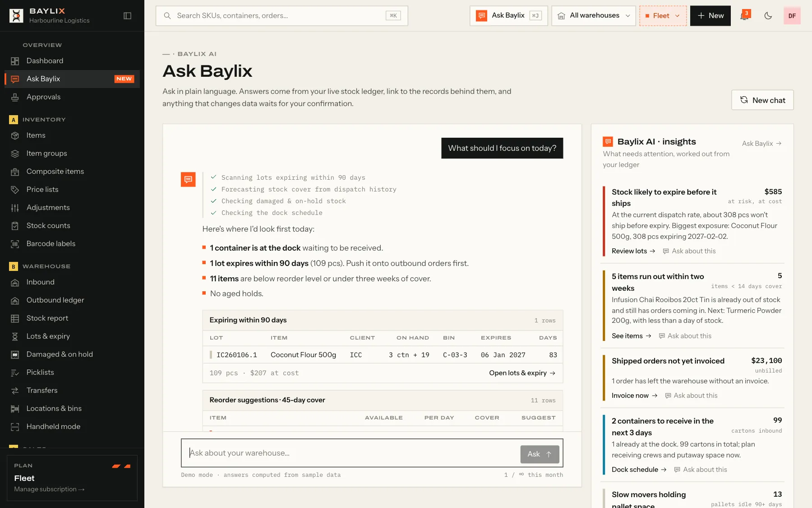Submit question with Ask button
812x508 pixels.
tap(540, 454)
